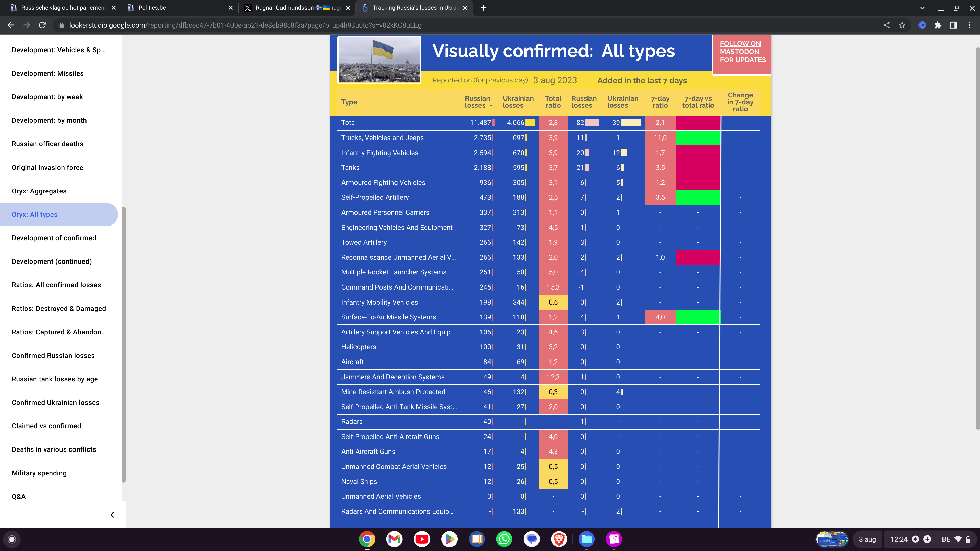This screenshot has height=551, width=980.
Task: Collapse the report navigation sidebar
Action: 112,515
